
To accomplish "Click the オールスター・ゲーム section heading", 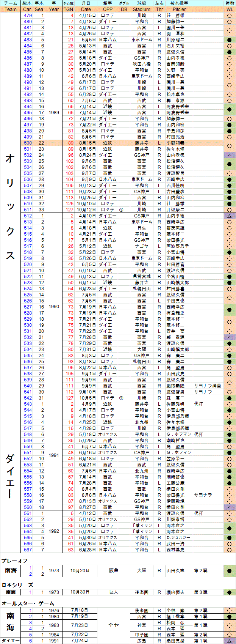I will click(x=28, y=603).
